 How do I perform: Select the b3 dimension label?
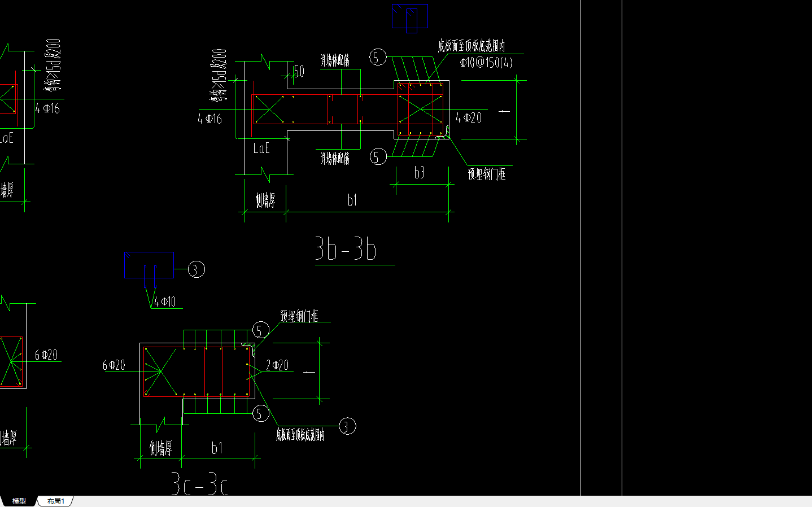coord(419,173)
